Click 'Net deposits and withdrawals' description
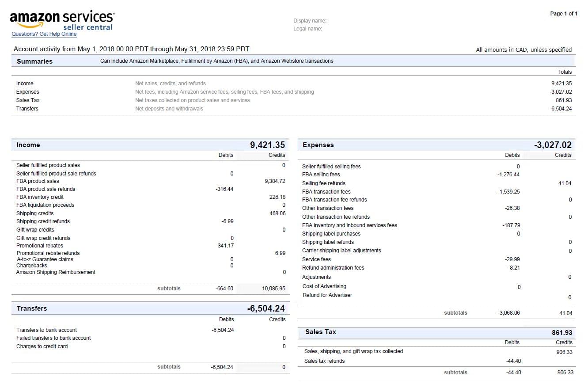Screen dimensions: 588x388 click(169, 109)
